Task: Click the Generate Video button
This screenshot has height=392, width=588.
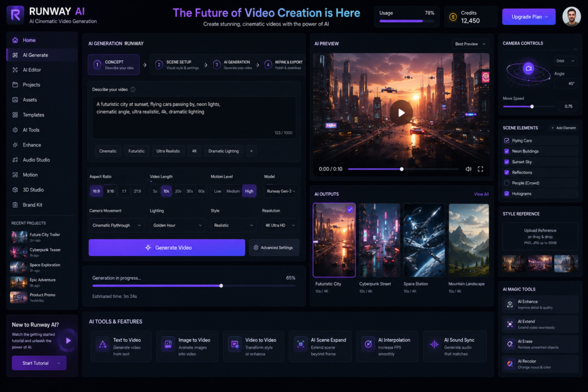Action: tap(167, 248)
